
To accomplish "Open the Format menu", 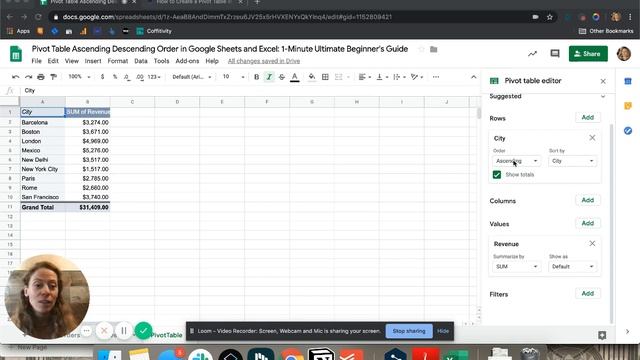I will click(x=118, y=61).
